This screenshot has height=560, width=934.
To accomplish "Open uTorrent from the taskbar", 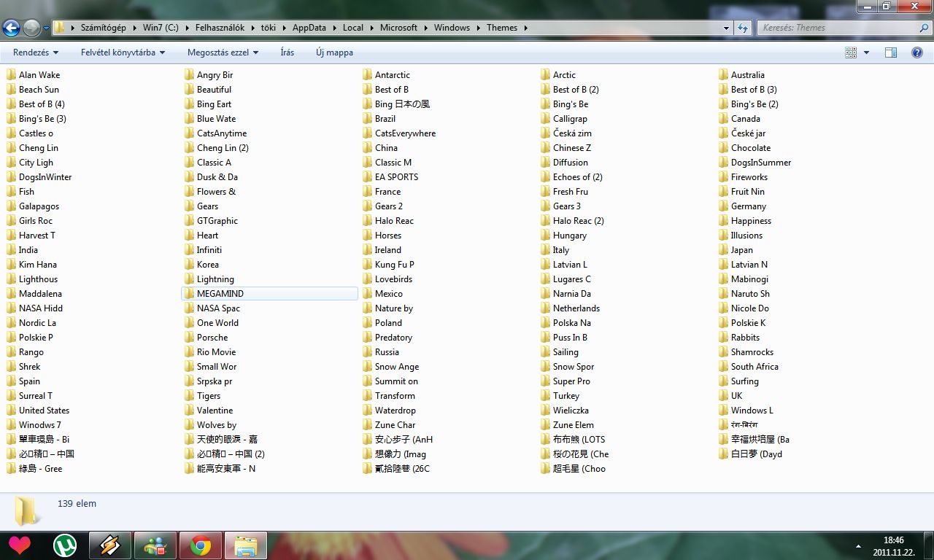I will [x=66, y=545].
